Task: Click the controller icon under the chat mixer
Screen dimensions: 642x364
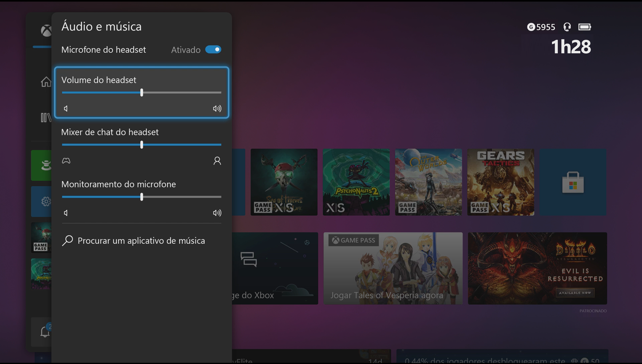Action: [x=66, y=161]
